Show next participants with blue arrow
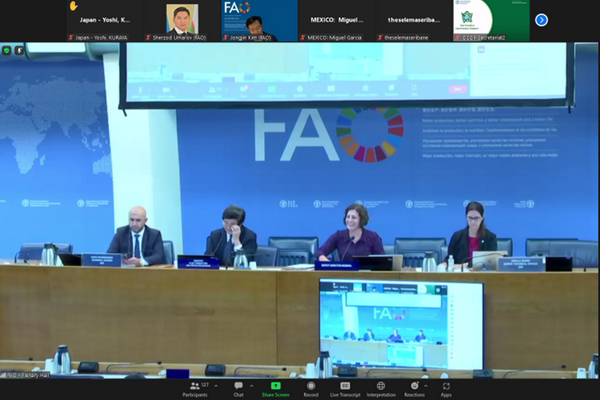The height and width of the screenshot is (400, 600). [x=541, y=20]
